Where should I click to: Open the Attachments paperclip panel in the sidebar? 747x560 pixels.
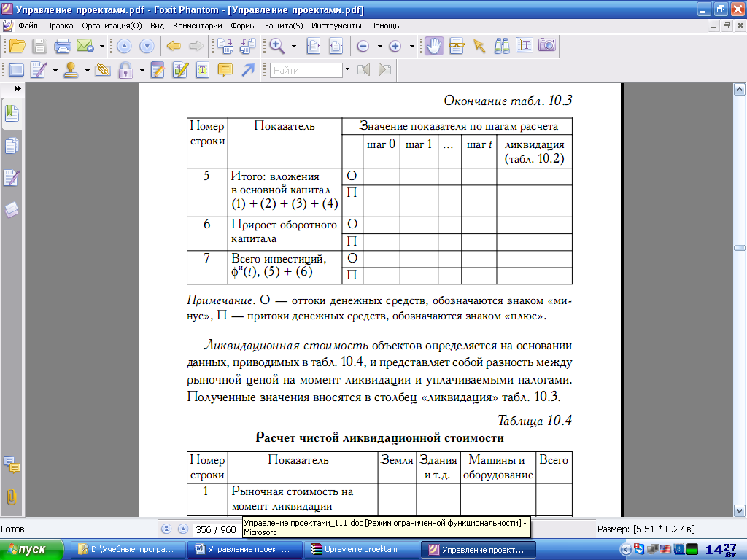[x=12, y=497]
